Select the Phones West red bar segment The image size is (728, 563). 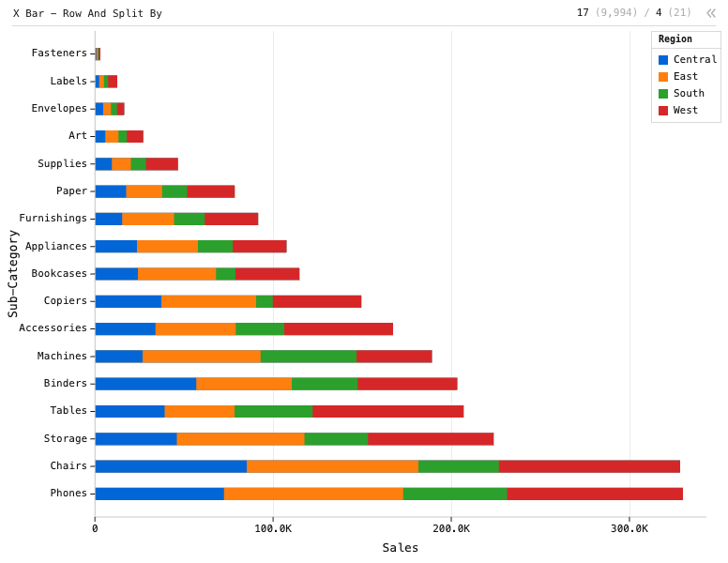click(595, 494)
